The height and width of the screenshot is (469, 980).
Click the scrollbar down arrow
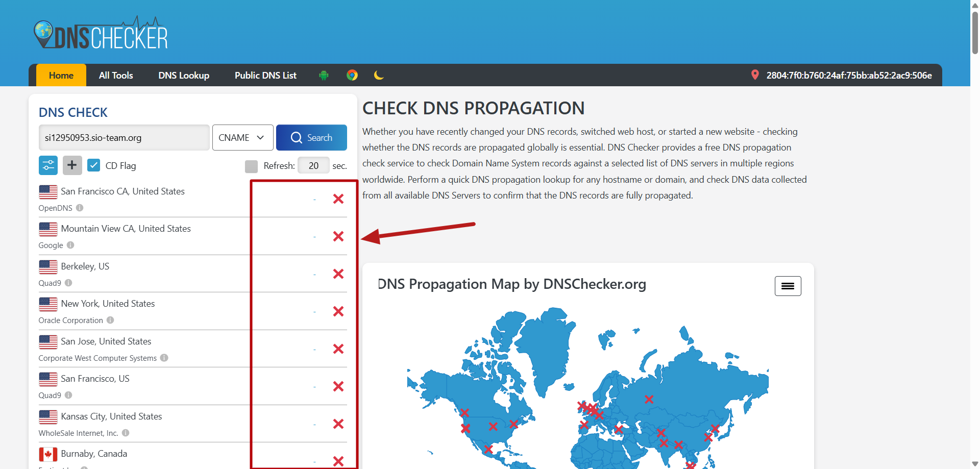[975, 464]
